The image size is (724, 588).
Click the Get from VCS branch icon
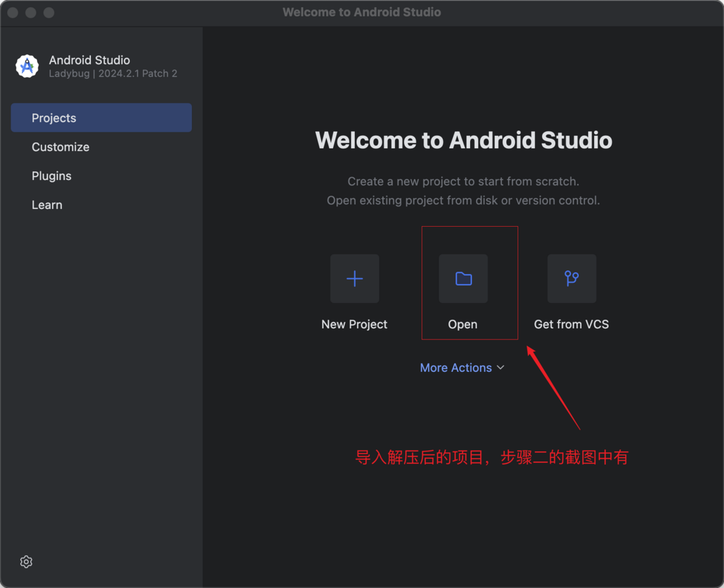pos(572,279)
